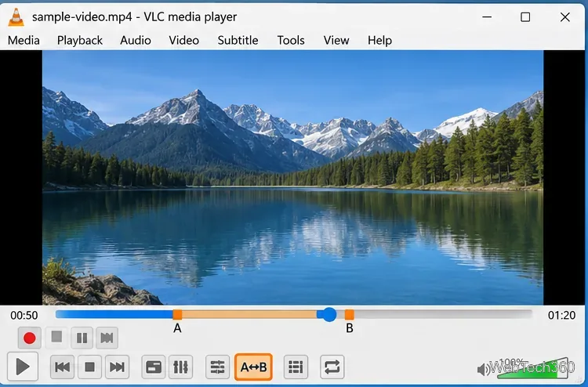Skip to next media track
Screen dimensions: 588x387
click(x=117, y=367)
